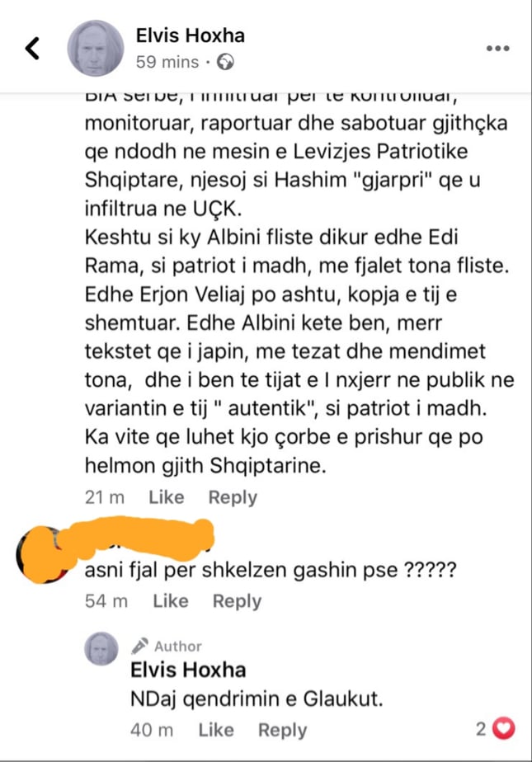
Task: Open Elvis Hoxha's profile picture in header
Action: click(95, 48)
